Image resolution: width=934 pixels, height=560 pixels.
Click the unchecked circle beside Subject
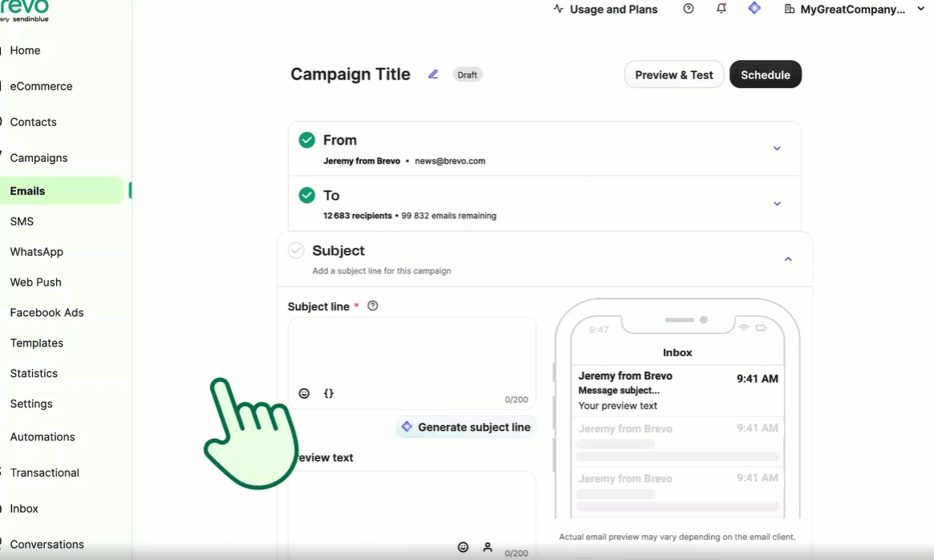click(x=296, y=250)
